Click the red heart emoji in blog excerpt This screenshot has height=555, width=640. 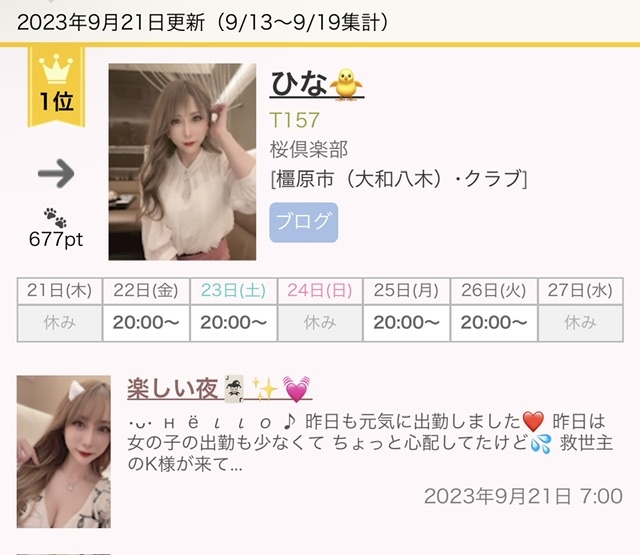[x=533, y=422]
